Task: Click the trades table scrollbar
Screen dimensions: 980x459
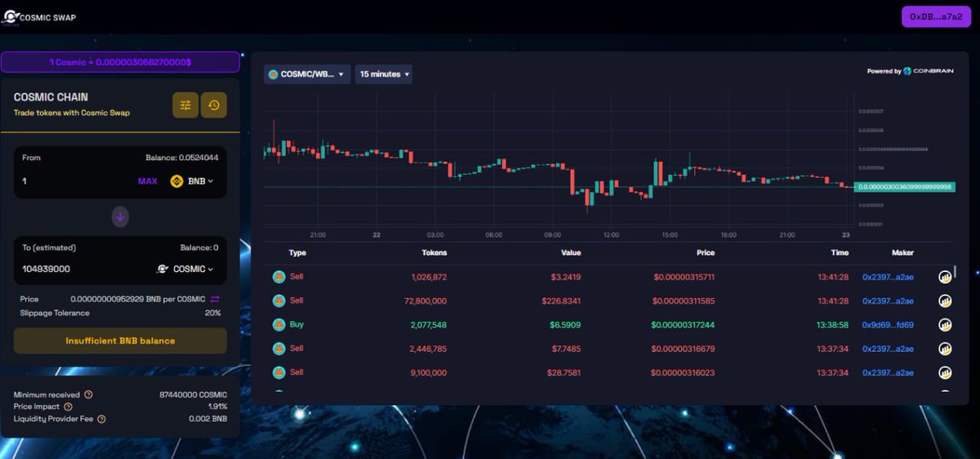Action: click(x=955, y=271)
